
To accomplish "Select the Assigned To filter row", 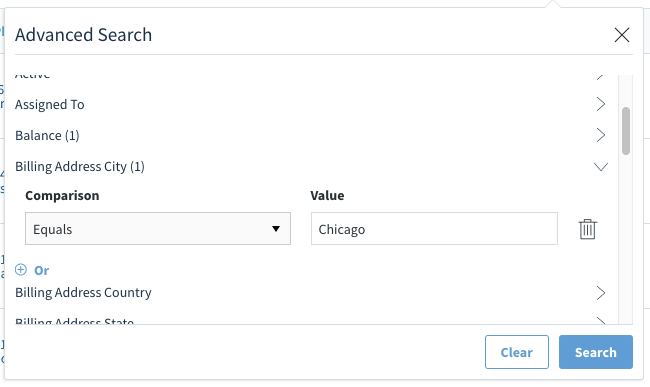I will pos(310,104).
